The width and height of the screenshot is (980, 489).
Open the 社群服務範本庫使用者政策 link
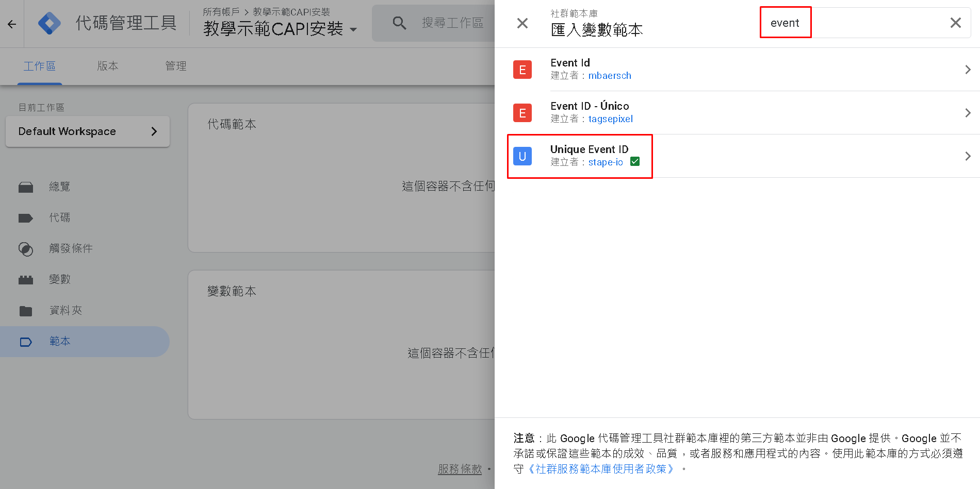(601, 469)
